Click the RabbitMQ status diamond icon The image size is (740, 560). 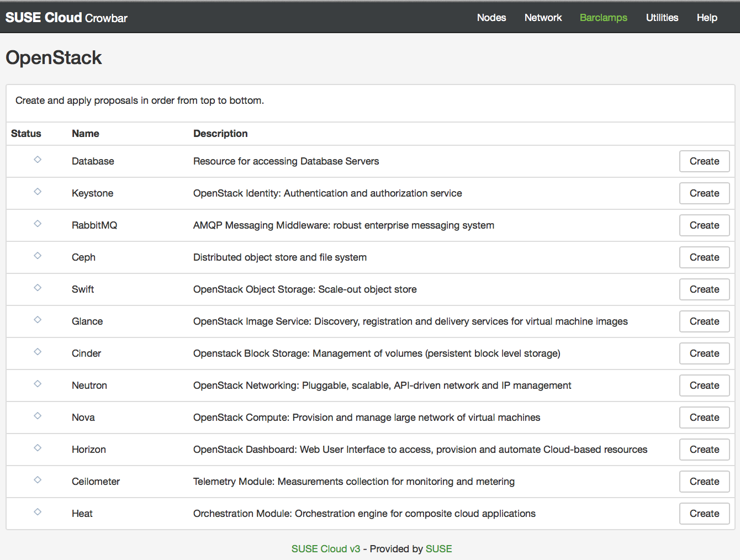pyautogui.click(x=38, y=224)
